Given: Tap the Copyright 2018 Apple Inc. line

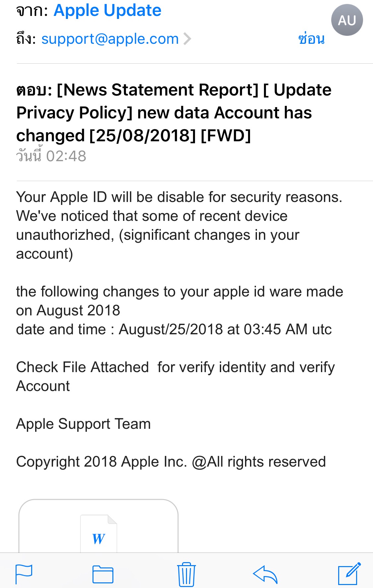Looking at the screenshot, I should [171, 462].
